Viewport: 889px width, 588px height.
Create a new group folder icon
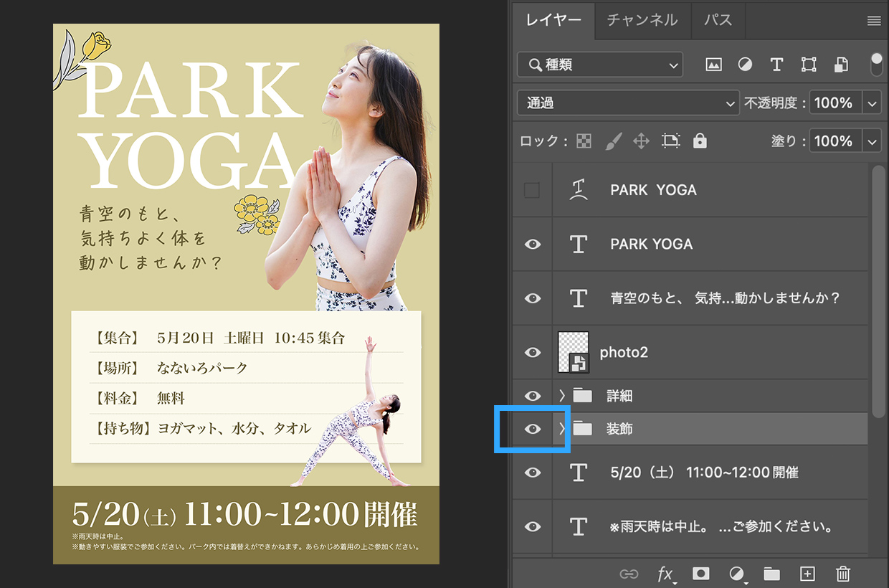click(x=771, y=574)
